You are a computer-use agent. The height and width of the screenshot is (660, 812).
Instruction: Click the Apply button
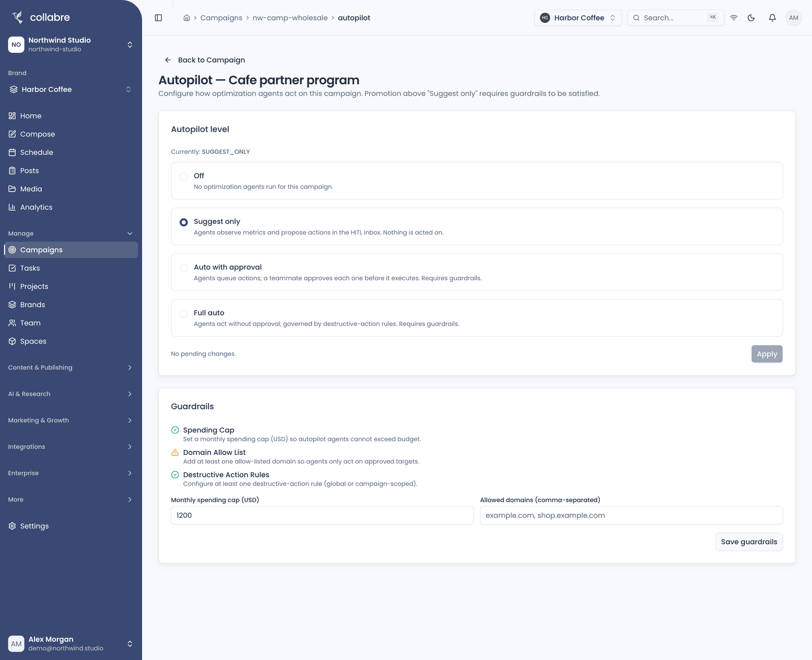pos(767,354)
